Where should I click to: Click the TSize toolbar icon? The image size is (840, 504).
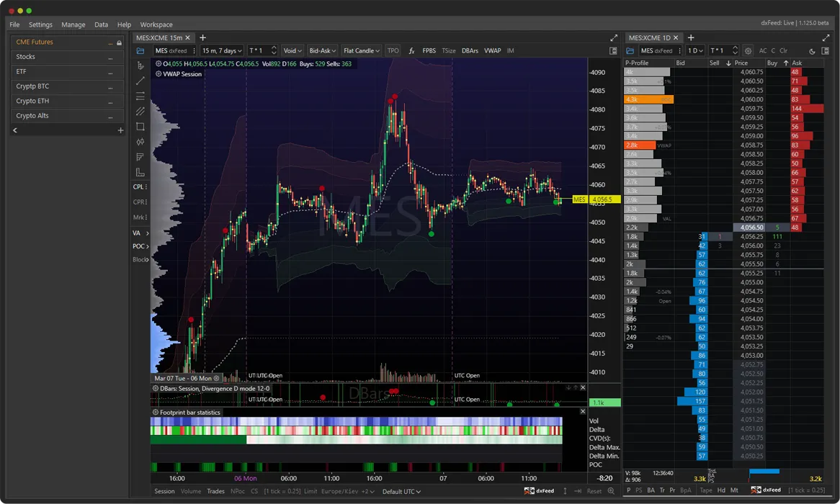pos(448,51)
